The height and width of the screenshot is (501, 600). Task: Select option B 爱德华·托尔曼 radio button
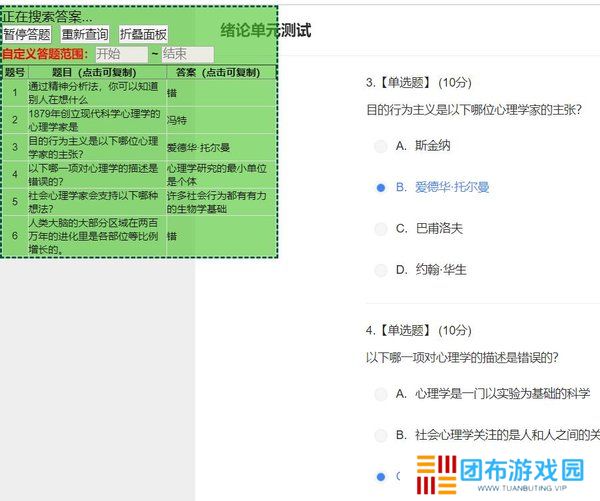(x=381, y=188)
